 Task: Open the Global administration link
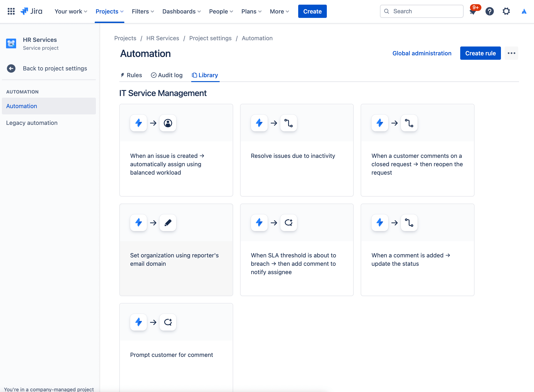point(422,53)
